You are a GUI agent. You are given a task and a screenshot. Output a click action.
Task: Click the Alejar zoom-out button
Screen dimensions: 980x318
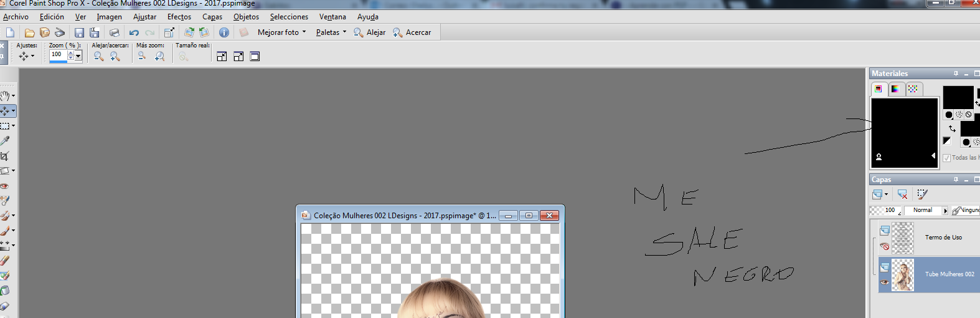click(x=370, y=32)
